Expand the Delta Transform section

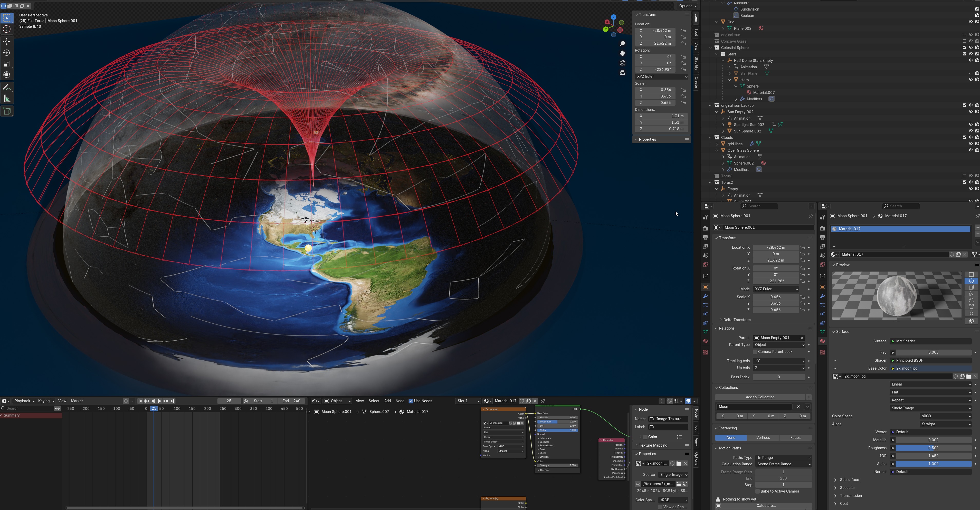[736, 320]
